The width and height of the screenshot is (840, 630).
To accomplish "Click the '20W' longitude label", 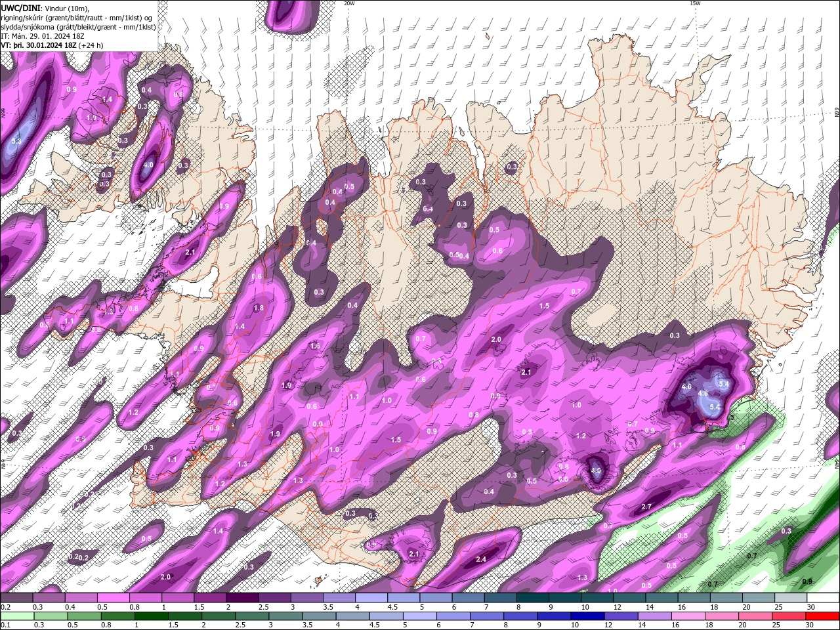I will click(349, 3).
